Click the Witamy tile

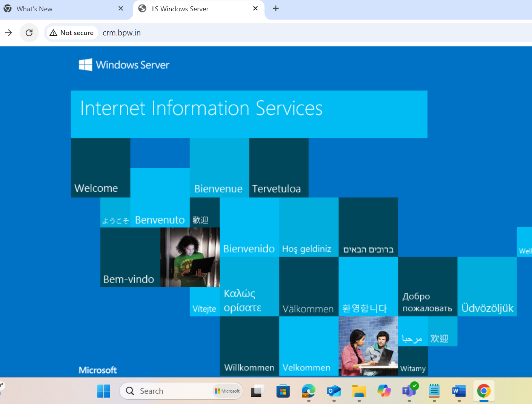(x=413, y=361)
